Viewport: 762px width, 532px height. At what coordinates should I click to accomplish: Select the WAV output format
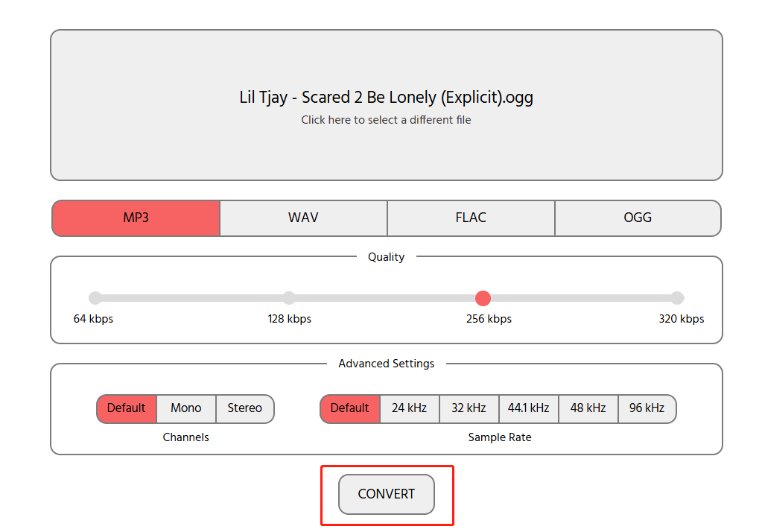[x=303, y=218]
